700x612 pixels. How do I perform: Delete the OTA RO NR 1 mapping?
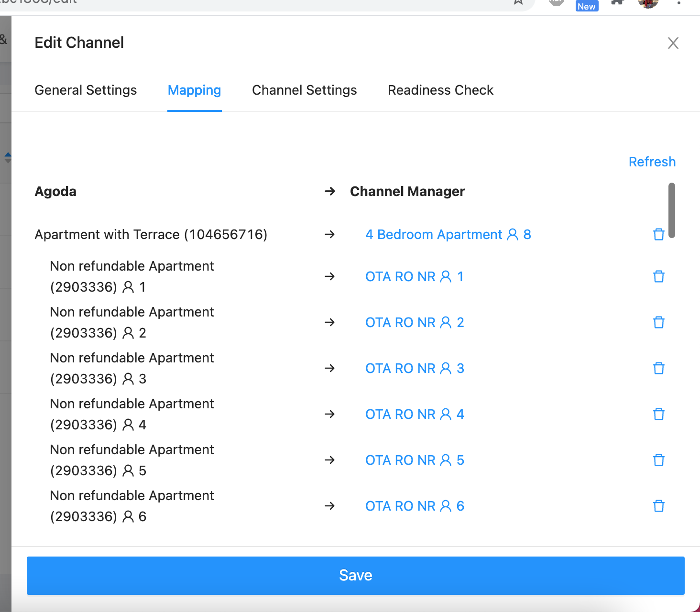click(x=659, y=276)
